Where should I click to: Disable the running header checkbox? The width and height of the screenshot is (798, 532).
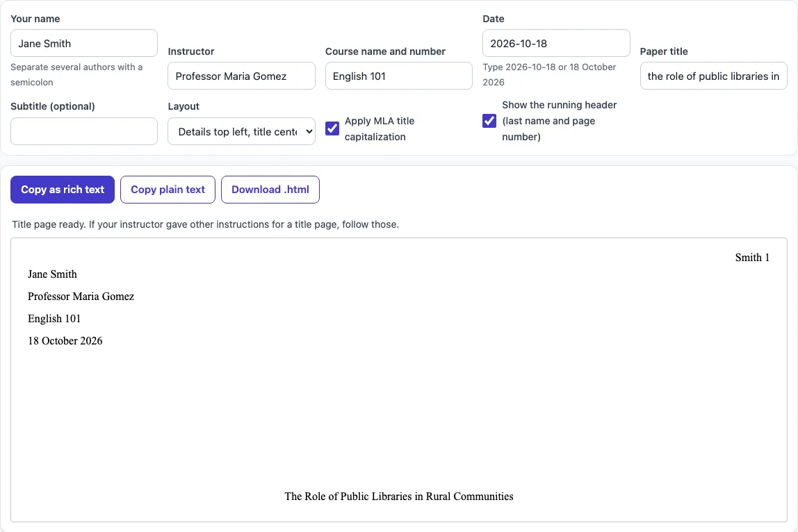pos(489,121)
